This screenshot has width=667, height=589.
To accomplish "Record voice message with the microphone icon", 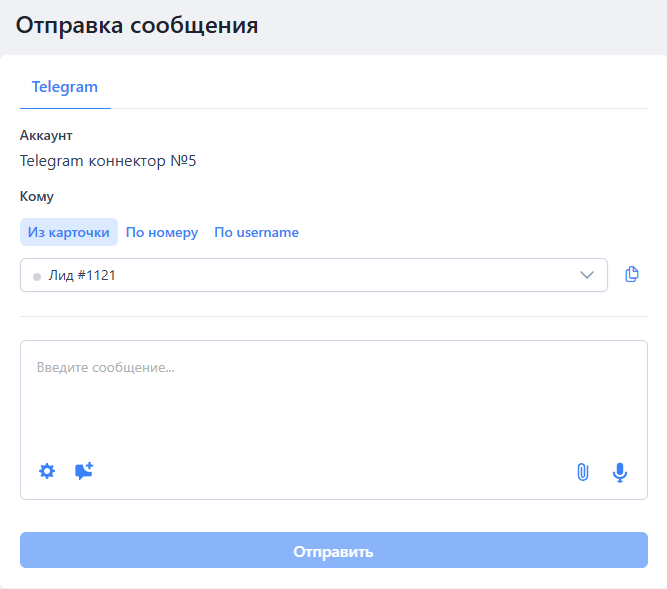I will (x=620, y=472).
